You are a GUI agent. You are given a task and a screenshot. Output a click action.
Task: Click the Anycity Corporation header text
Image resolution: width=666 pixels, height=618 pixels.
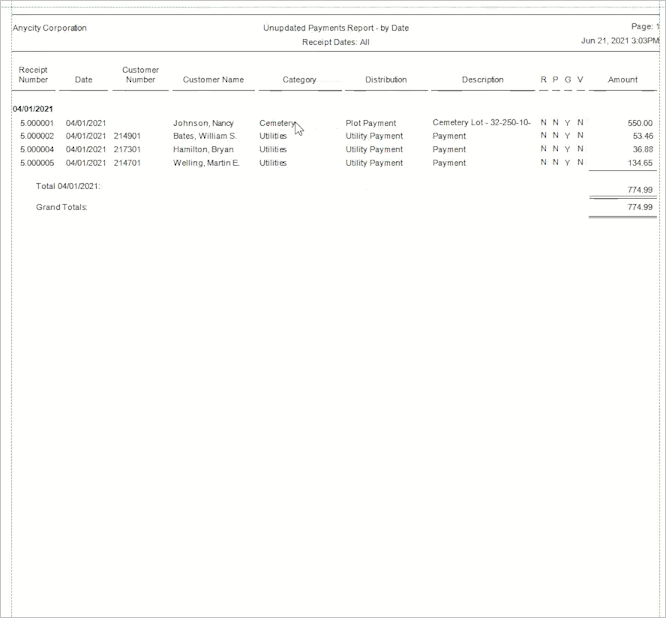pos(50,28)
